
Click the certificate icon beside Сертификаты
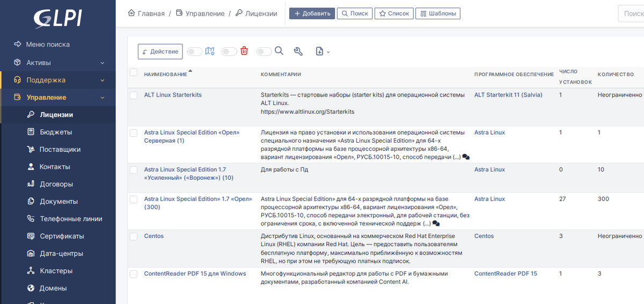(31, 236)
